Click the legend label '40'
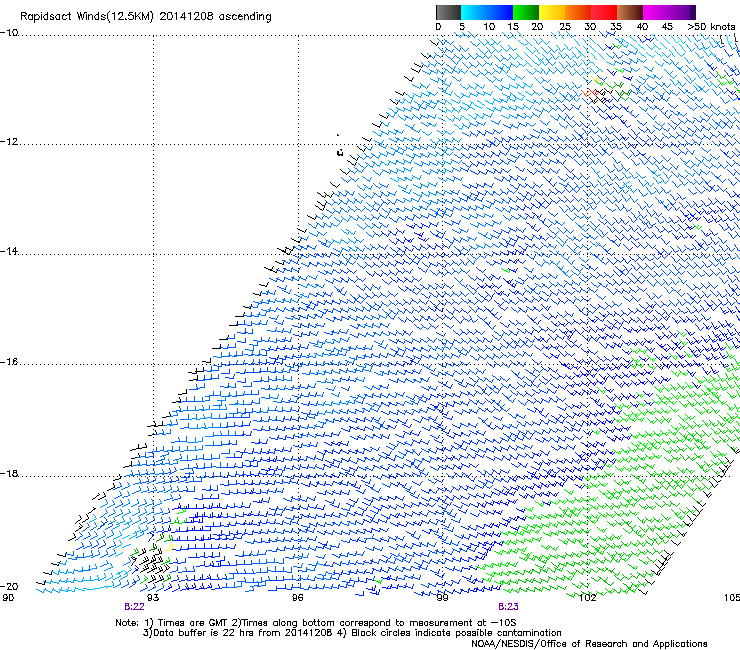Screen dimensions: 740x650 [642, 27]
